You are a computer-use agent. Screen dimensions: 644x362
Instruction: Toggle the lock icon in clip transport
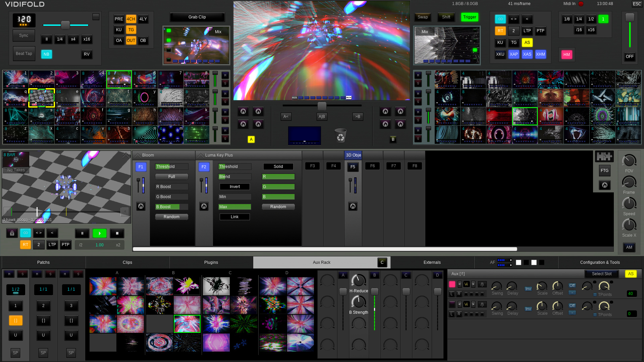tap(12, 233)
